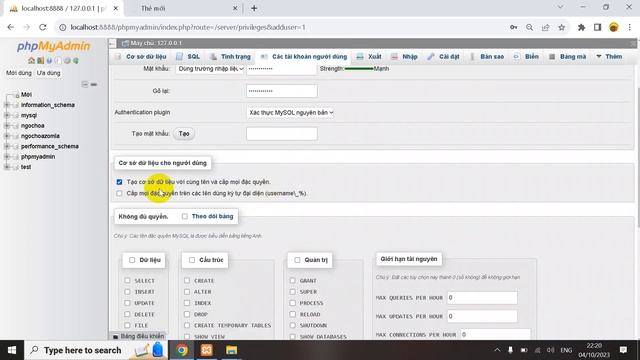Open the Bảng điều khiển console bar
The height and width of the screenshot is (360, 640).
(x=138, y=336)
